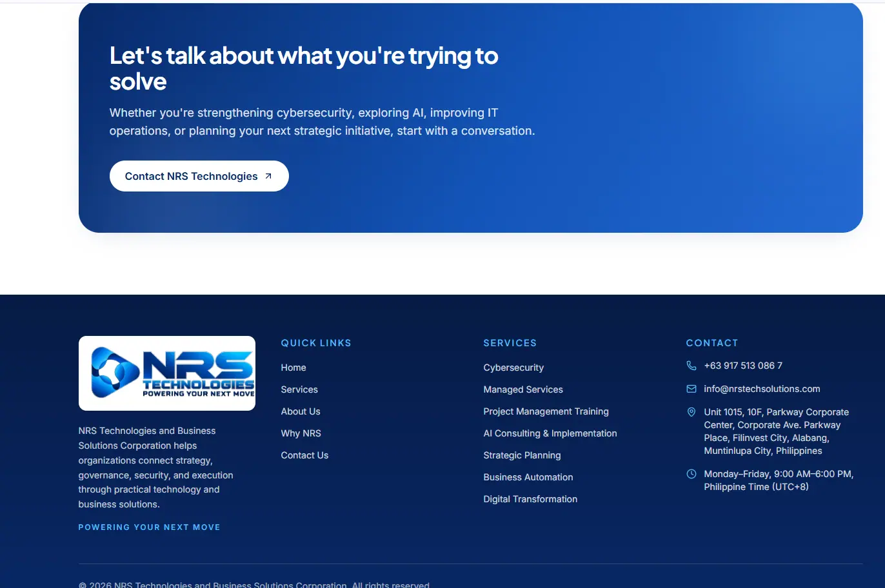Click the Unit 1015 Parkway Corporate address
The image size is (885, 588).
777,431
